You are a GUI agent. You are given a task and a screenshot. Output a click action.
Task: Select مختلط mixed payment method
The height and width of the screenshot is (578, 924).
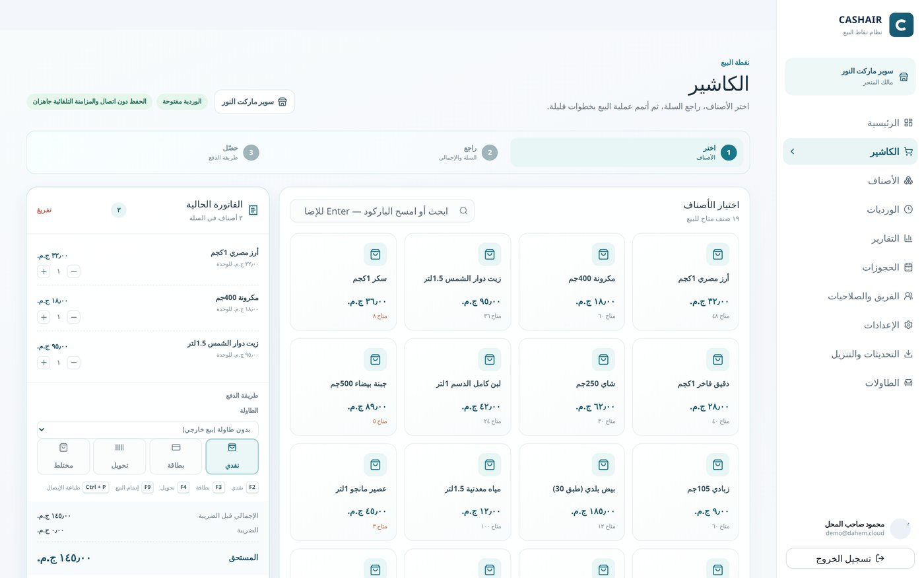(x=63, y=456)
